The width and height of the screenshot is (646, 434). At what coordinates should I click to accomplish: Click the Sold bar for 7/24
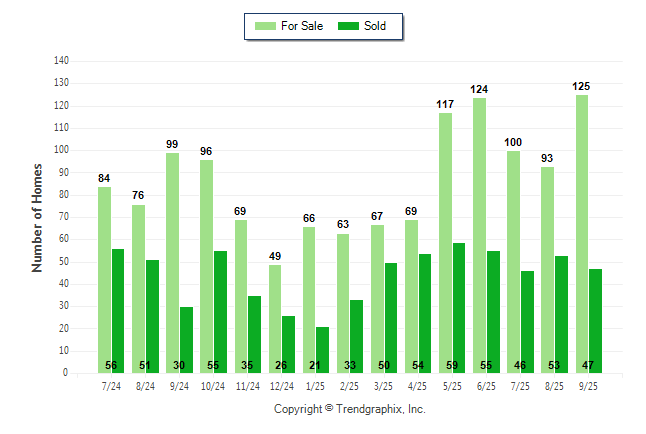point(118,311)
